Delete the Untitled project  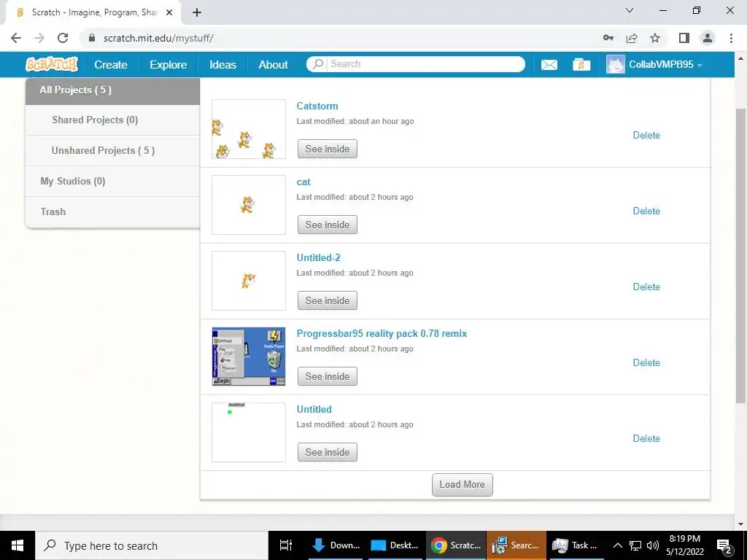646,438
